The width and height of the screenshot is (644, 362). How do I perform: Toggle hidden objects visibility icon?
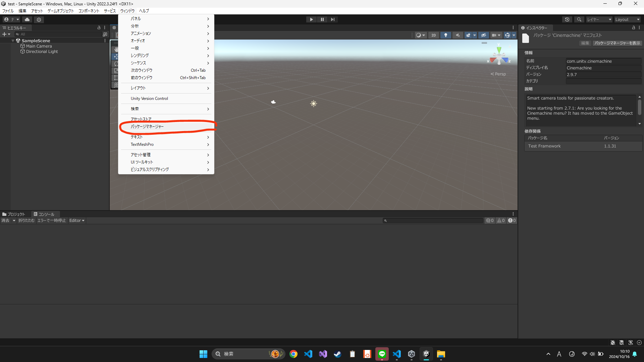click(483, 35)
